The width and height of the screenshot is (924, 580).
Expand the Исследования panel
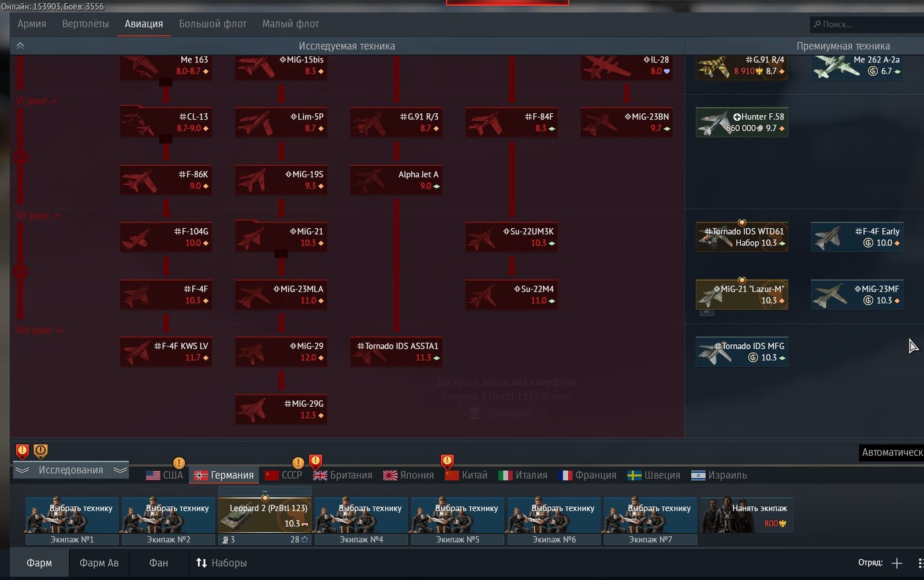pos(70,470)
